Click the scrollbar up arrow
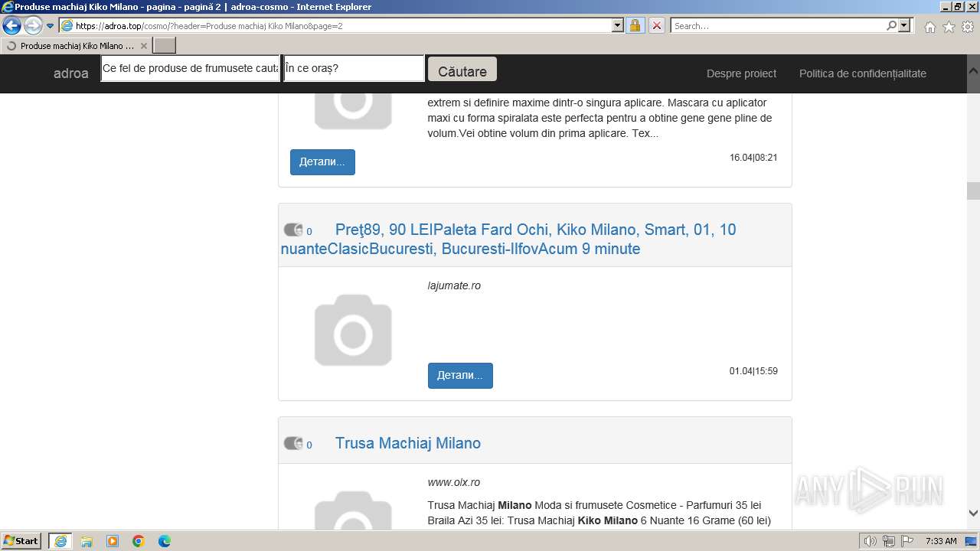Image resolution: width=980 pixels, height=551 pixels. pos(973,70)
